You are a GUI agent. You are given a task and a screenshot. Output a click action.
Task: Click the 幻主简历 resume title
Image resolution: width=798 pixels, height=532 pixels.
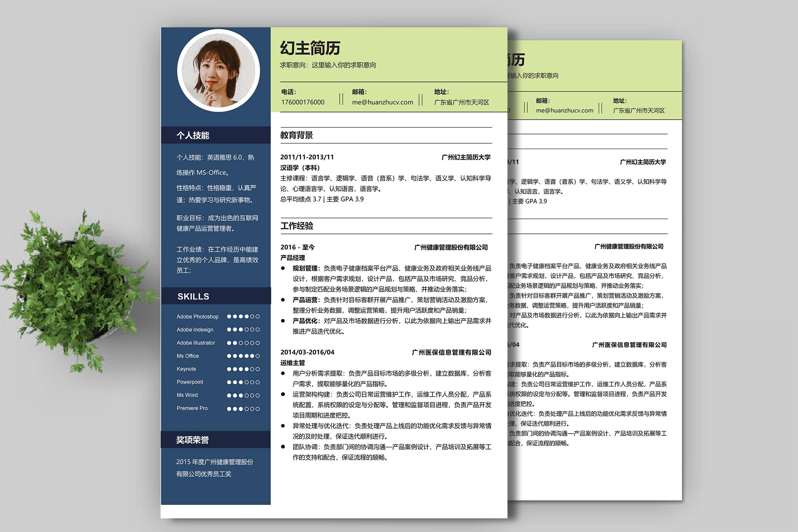[x=310, y=48]
